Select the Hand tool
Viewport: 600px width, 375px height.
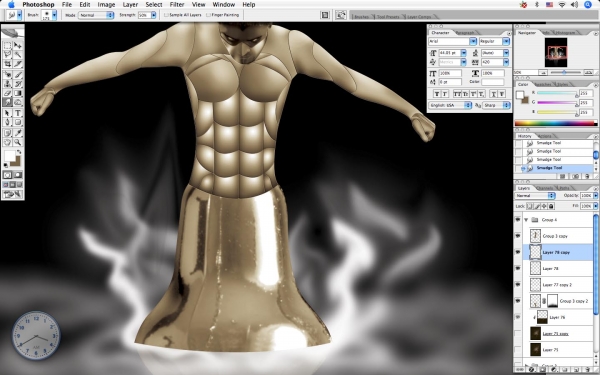[7, 142]
